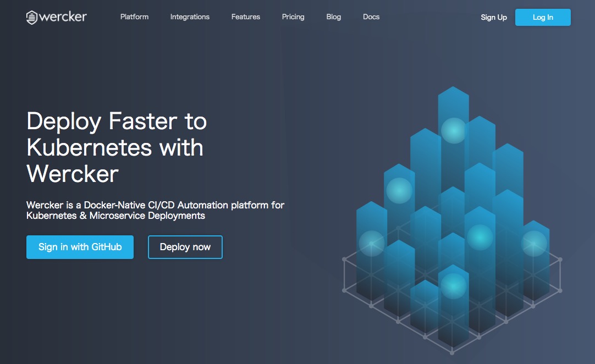Click the far-left wireframe grid corner node
The width and height of the screenshot is (595, 364).
tap(344, 259)
